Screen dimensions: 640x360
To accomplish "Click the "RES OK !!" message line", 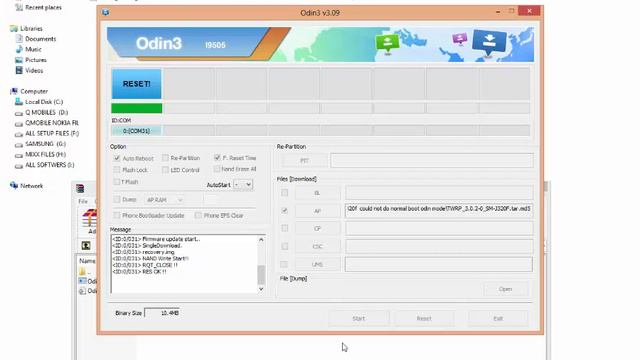I will 139,271.
